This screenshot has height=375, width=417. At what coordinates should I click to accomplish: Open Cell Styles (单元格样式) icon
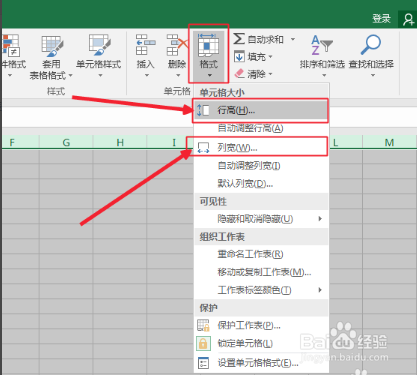pyautogui.click(x=99, y=45)
